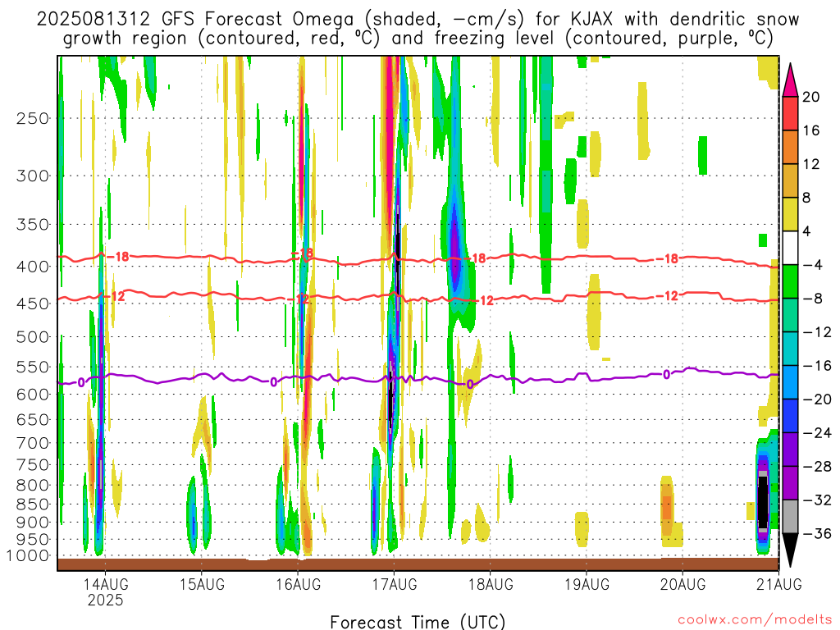Click the 600 pressure level label
The height and width of the screenshot is (630, 840).
33,395
